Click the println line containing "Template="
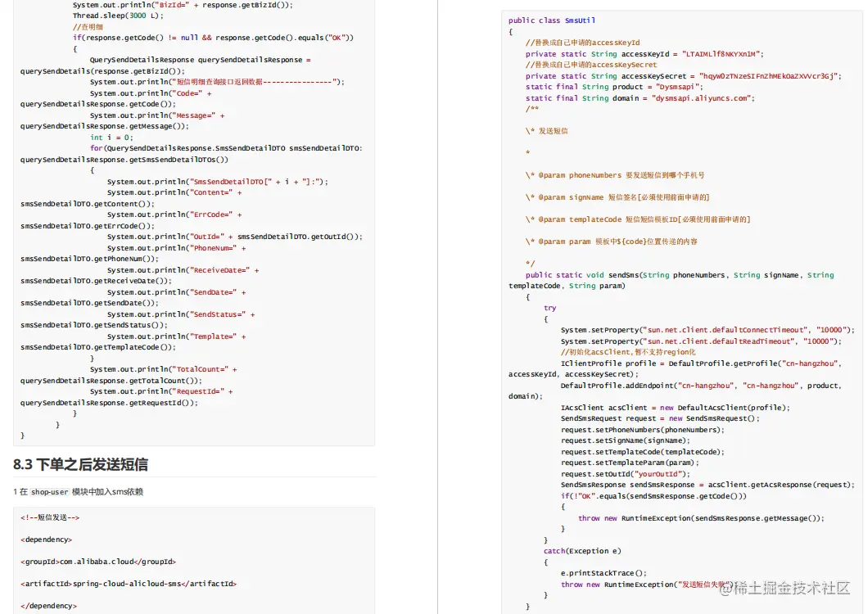This screenshot has height=614, width=868. tap(177, 336)
